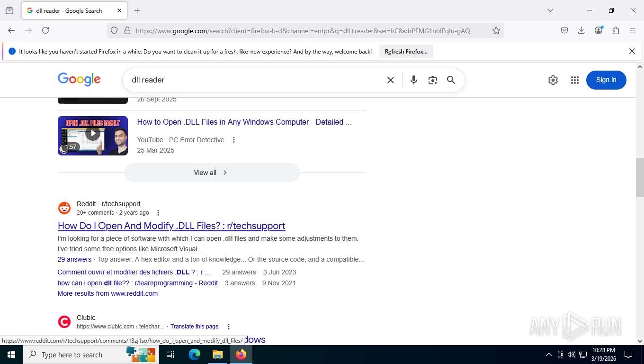This screenshot has height=364, width=644.
Task: Open the list all tabs dropdown
Action: coord(550,10)
